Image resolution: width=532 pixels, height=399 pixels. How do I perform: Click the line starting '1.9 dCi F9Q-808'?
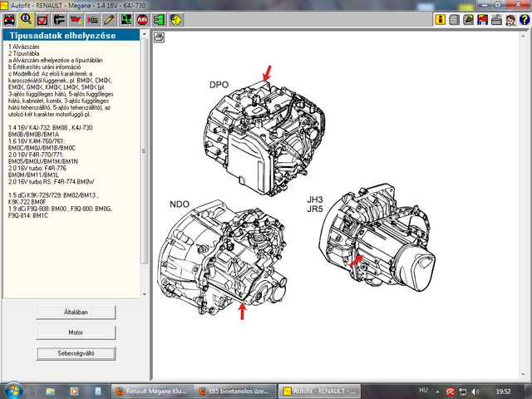[60, 209]
